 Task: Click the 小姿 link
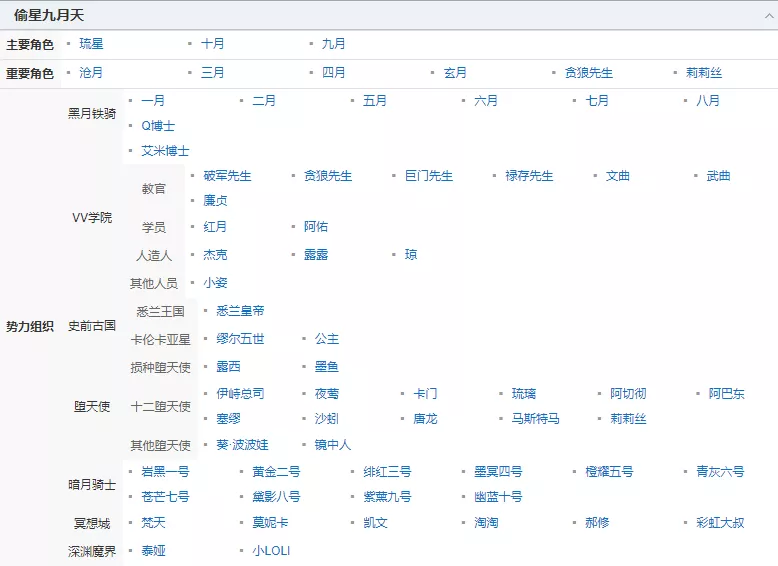215,283
